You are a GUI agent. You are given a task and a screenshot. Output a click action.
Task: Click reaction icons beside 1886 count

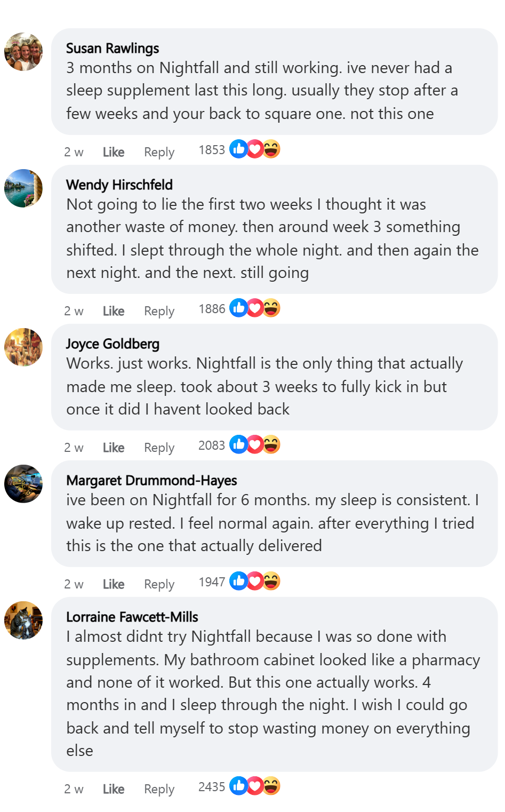tap(255, 308)
